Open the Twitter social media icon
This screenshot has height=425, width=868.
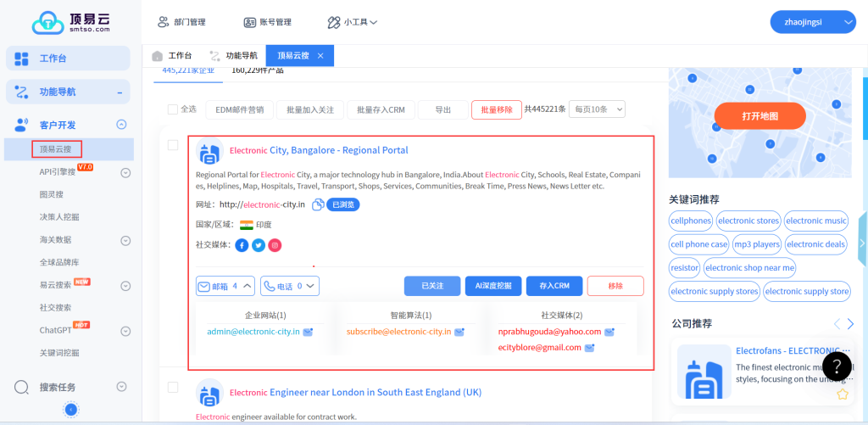259,245
